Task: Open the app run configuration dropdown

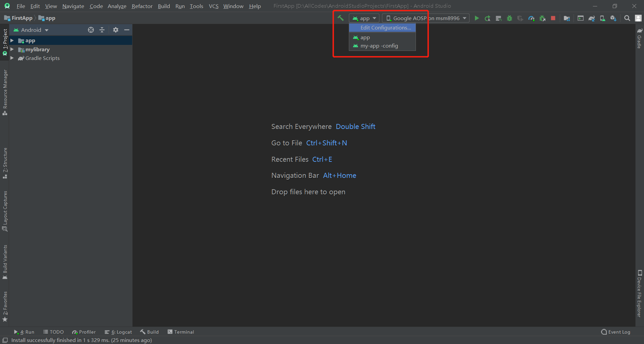Action: tap(364, 18)
